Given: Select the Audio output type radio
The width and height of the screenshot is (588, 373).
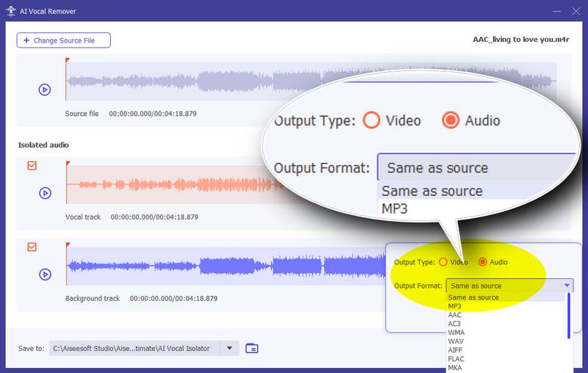Looking at the screenshot, I should [x=483, y=262].
